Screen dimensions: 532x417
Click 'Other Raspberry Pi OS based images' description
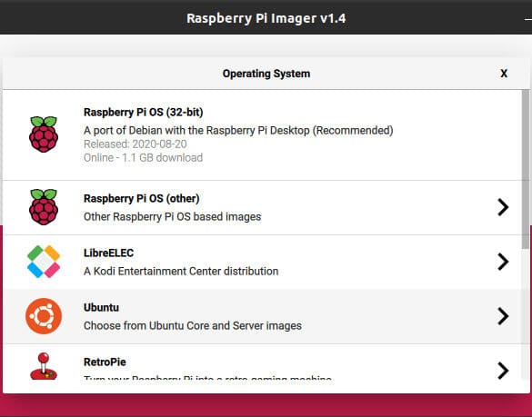[173, 216]
